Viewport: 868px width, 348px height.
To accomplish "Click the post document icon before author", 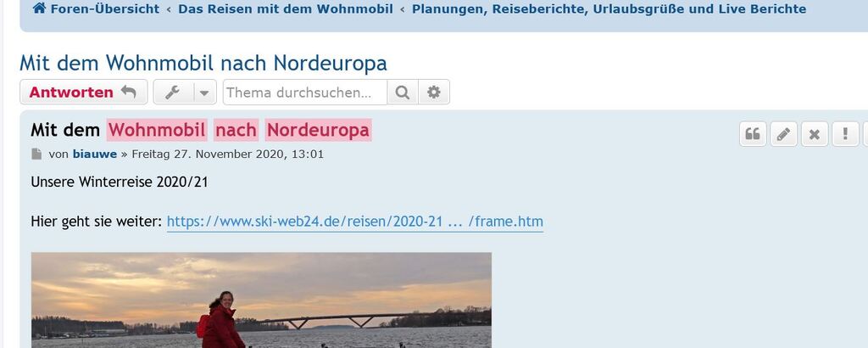I will click(x=36, y=154).
